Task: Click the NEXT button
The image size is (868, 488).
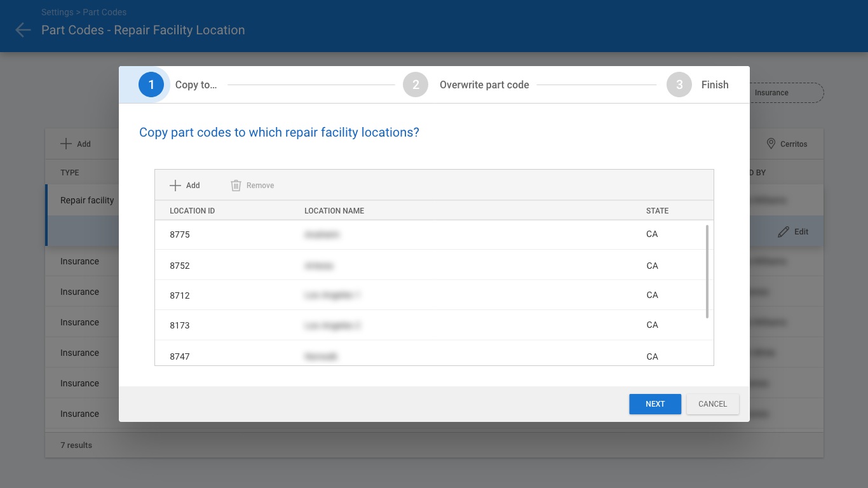Action: point(655,404)
